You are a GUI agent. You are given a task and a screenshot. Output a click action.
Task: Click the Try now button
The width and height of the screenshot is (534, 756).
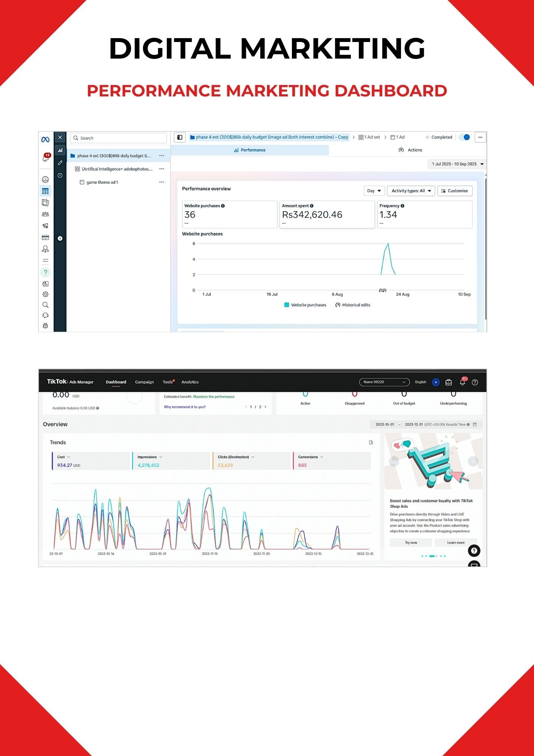click(411, 542)
